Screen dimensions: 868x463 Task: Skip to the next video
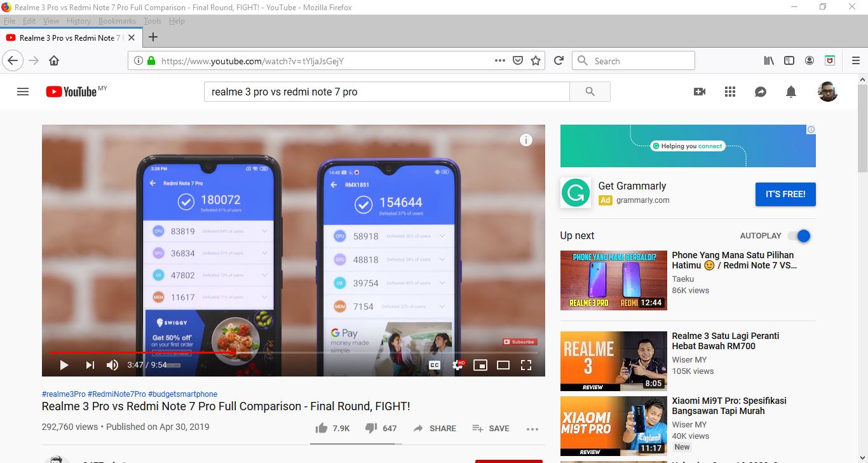click(90, 365)
